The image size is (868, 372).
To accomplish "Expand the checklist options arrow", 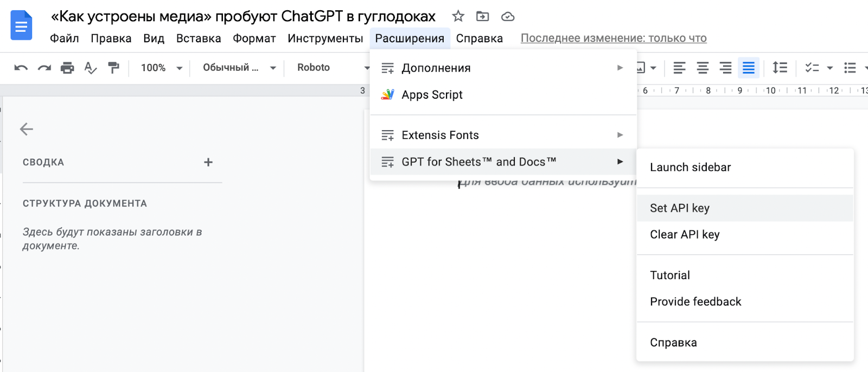I will point(829,68).
